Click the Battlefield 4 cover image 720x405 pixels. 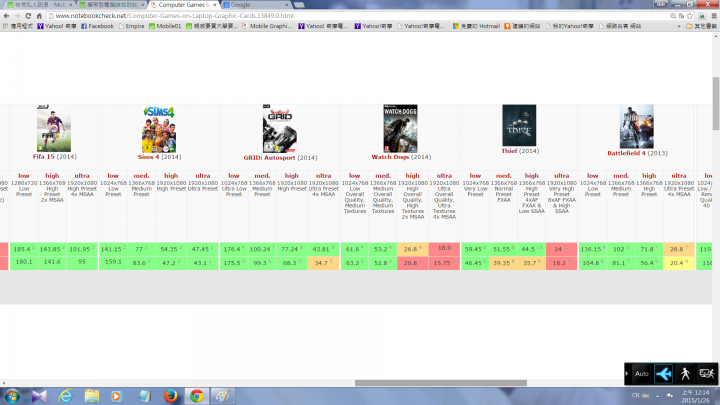pyautogui.click(x=637, y=127)
